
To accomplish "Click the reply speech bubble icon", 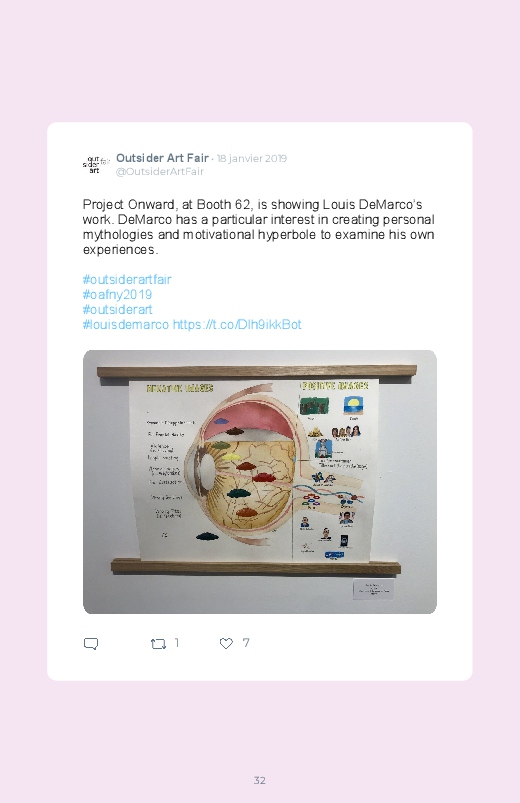I will tap(91, 644).
